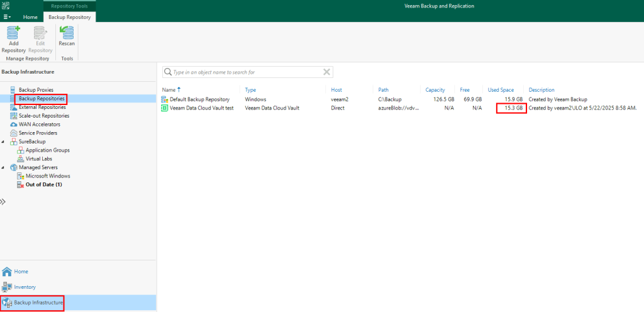Click the Default Backup Repository row icon
Image resolution: width=644 pixels, height=312 pixels.
click(165, 99)
